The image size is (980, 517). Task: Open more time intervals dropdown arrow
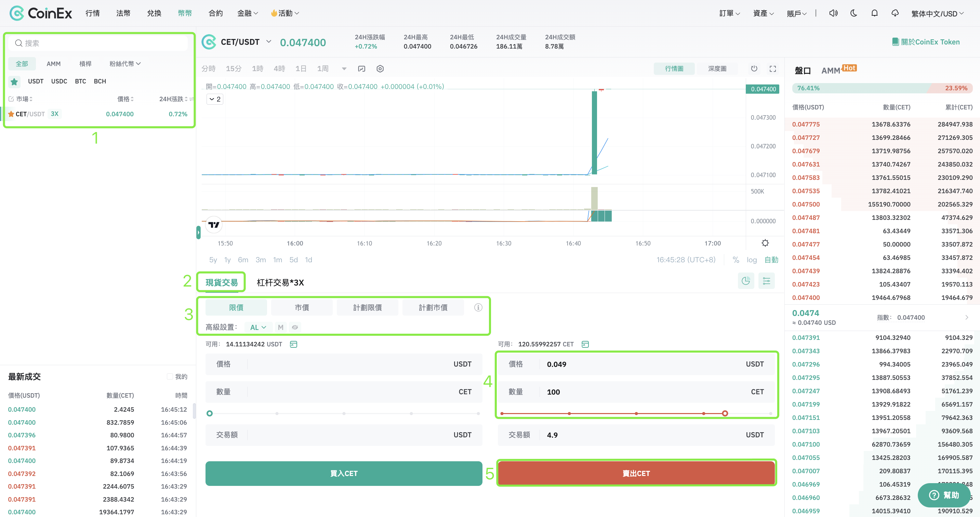tap(344, 69)
